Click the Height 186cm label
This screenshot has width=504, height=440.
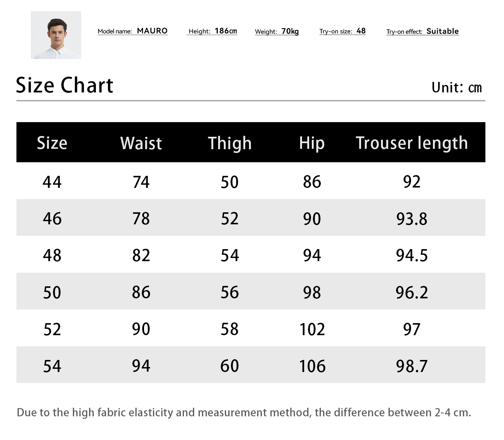coord(213,31)
